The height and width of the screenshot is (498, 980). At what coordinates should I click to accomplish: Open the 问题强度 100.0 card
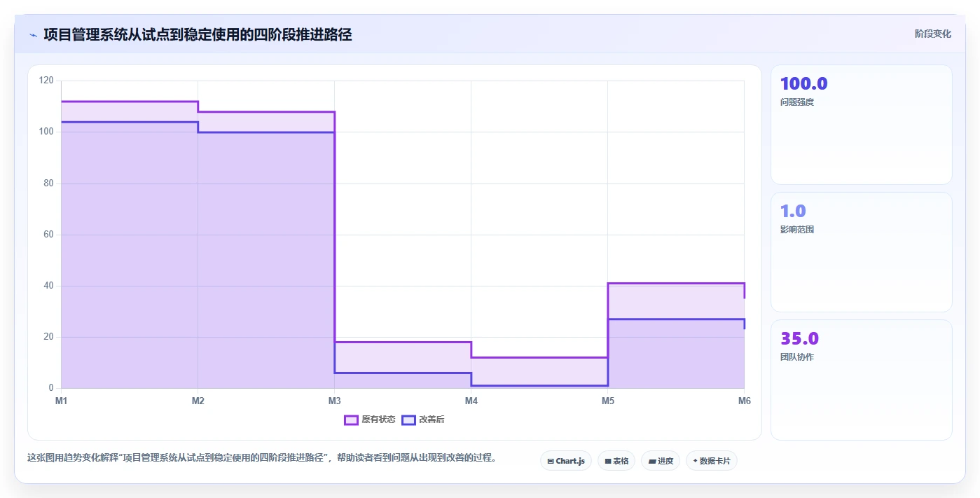(x=861, y=125)
